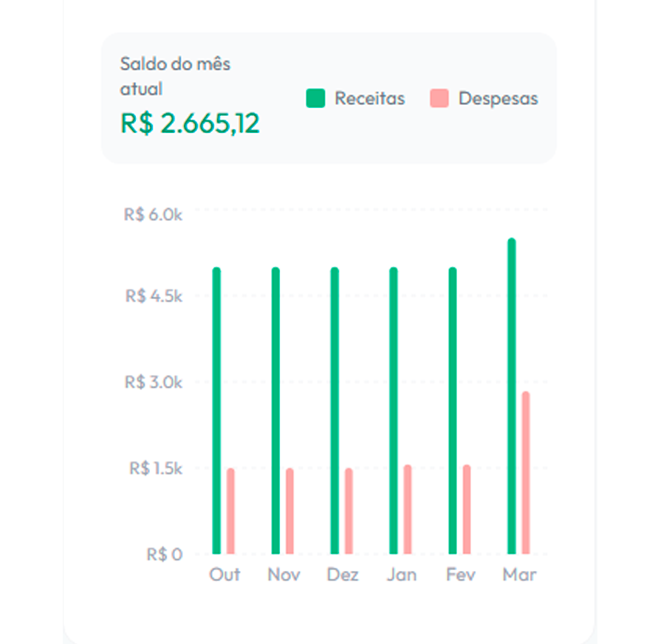672x644 pixels.
Task: Toggle the Despesas legend label
Action: pos(498,98)
